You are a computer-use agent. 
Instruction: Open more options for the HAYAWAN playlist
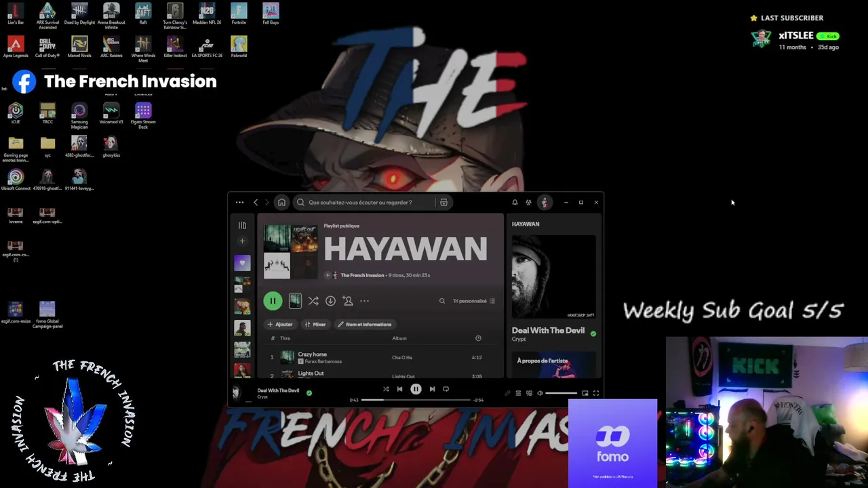364,301
